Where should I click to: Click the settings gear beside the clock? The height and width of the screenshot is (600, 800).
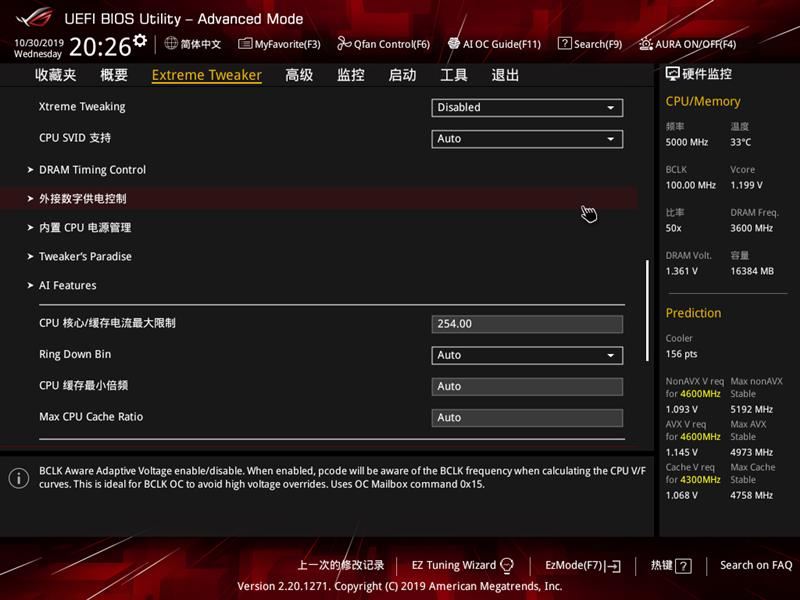click(140, 40)
